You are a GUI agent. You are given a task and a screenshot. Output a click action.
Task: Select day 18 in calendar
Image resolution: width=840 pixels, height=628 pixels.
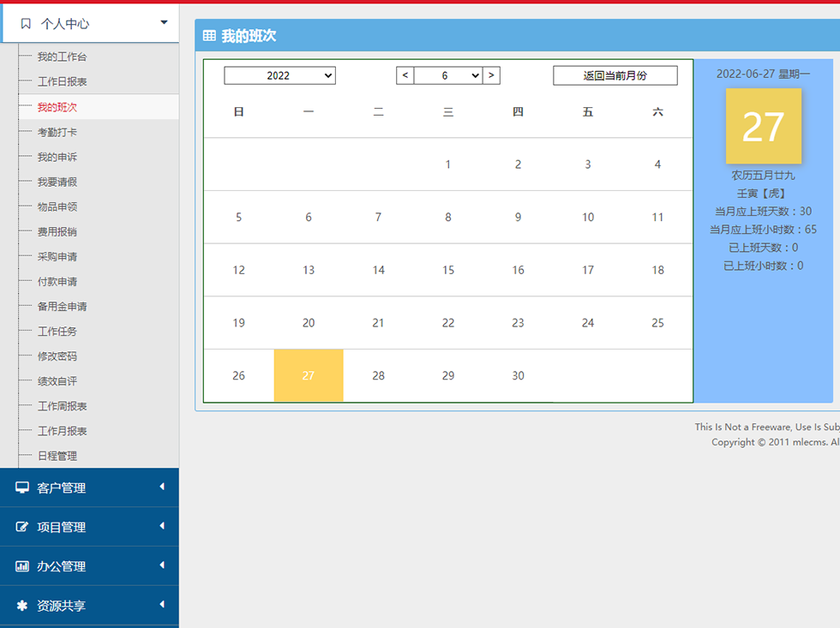coord(657,270)
